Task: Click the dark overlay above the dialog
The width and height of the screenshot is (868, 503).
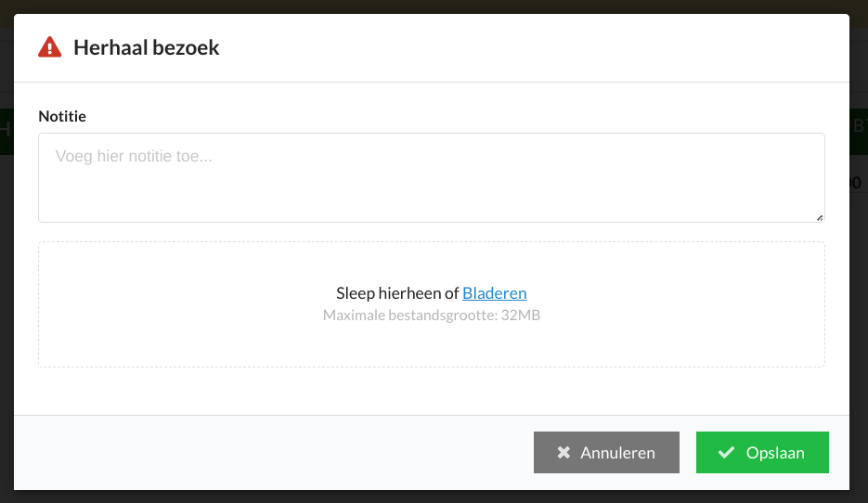Action: [x=434, y=6]
